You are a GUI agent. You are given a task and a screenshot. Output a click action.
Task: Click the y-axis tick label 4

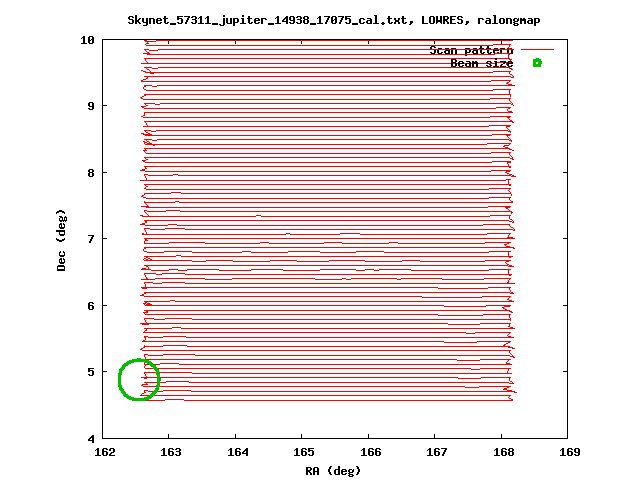pyautogui.click(x=91, y=439)
